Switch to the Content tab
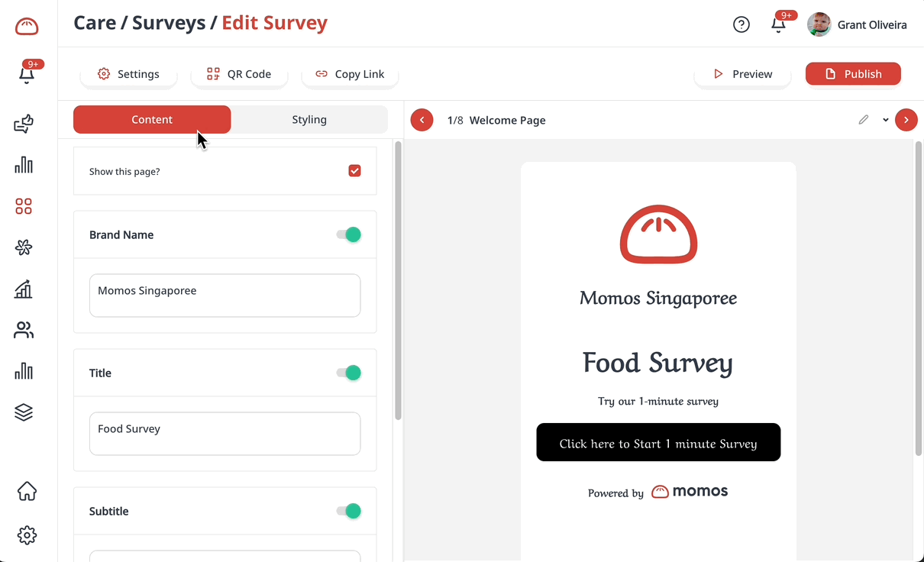 tap(152, 119)
